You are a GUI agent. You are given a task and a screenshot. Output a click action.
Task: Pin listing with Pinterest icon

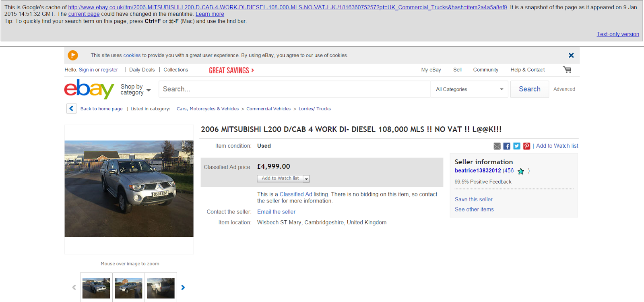click(x=526, y=146)
